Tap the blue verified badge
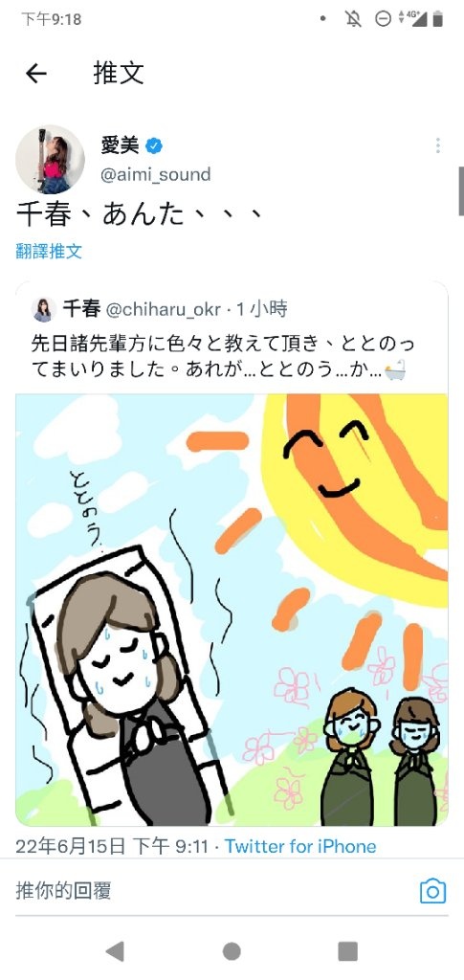This screenshot has height=980, width=464. point(154,146)
